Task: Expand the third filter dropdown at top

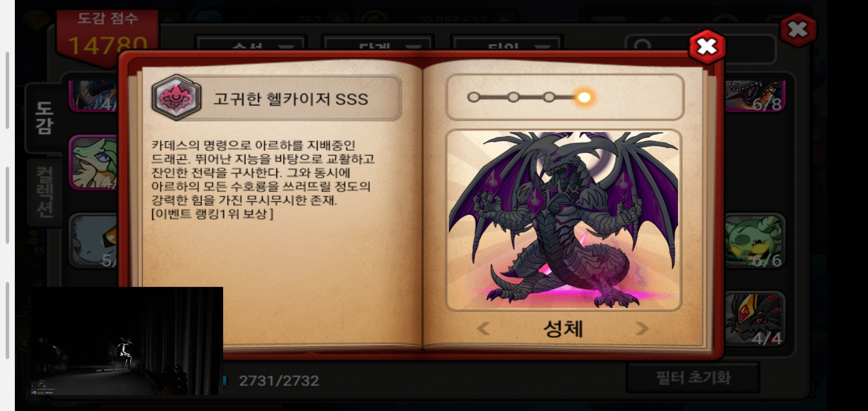Action: 506,43
